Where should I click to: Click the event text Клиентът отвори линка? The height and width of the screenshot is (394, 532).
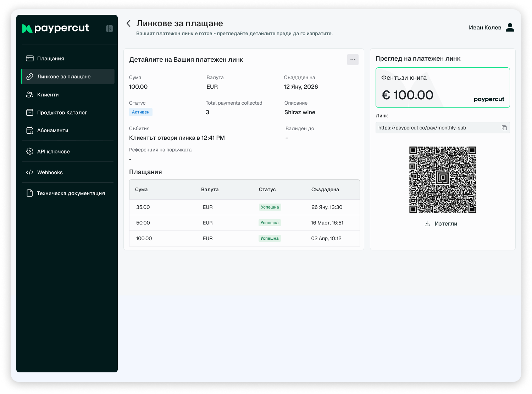click(x=177, y=138)
